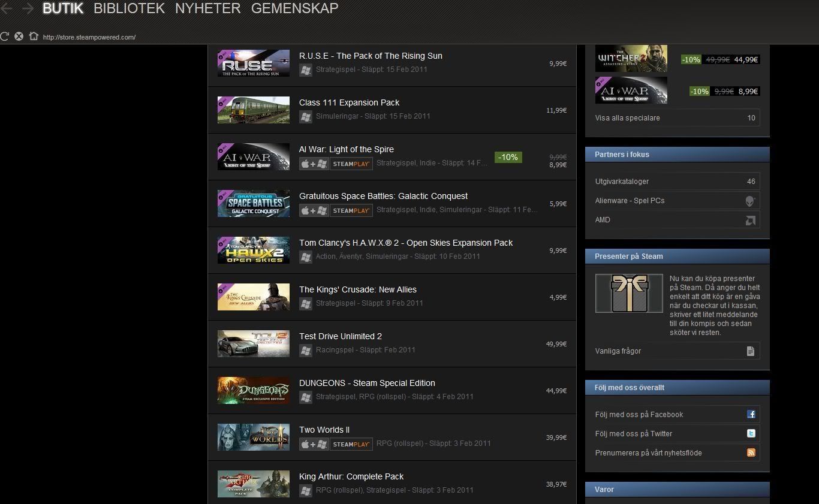Select DUNGEONS - Steam Special Edition title
The height and width of the screenshot is (504, 819).
pyautogui.click(x=367, y=383)
